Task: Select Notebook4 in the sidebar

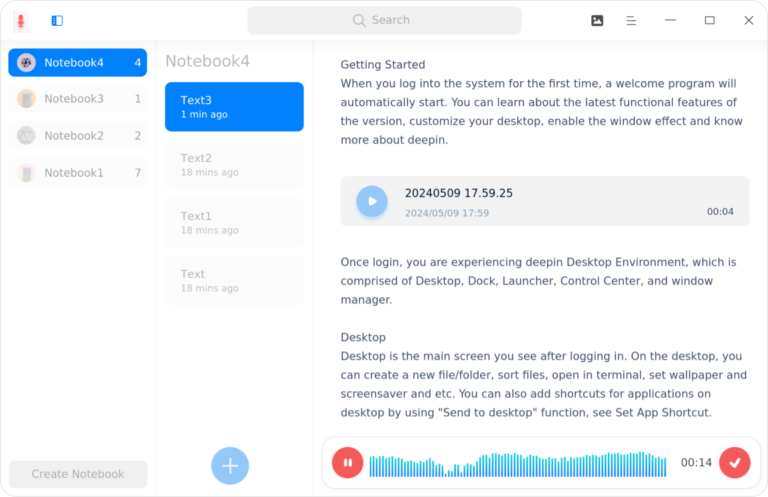Action: click(x=77, y=62)
